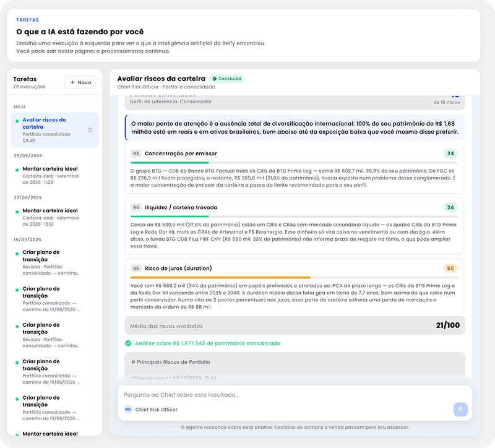Click the Média dos riscos avaliados label
The image size is (495, 448).
[166, 326]
